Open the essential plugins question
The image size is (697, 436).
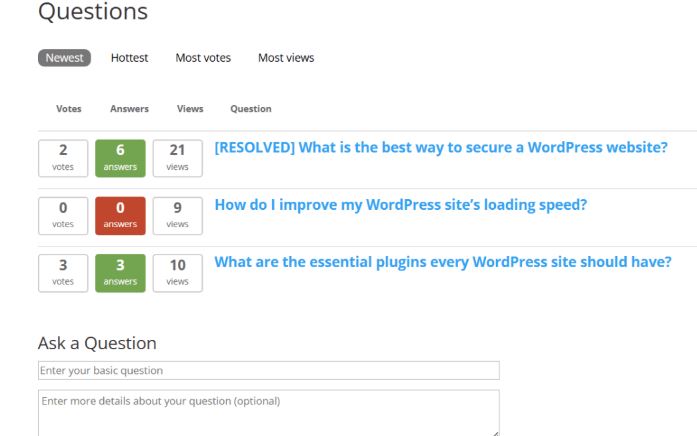click(443, 262)
